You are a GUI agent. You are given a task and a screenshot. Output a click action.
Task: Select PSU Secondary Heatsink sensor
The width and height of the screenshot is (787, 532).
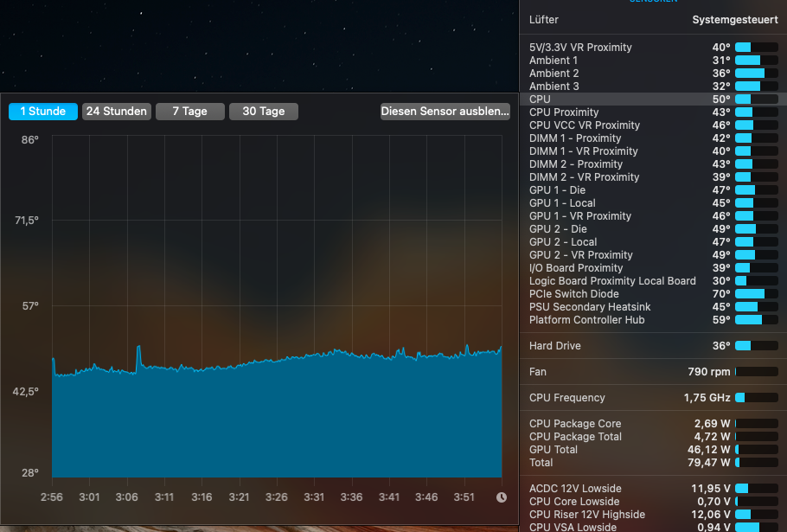(x=654, y=307)
